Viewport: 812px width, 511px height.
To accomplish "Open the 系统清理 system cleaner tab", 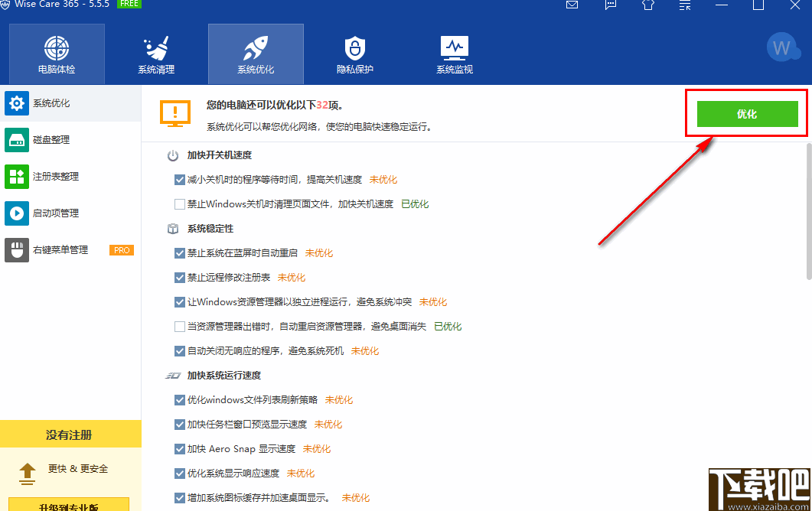I will (x=156, y=54).
